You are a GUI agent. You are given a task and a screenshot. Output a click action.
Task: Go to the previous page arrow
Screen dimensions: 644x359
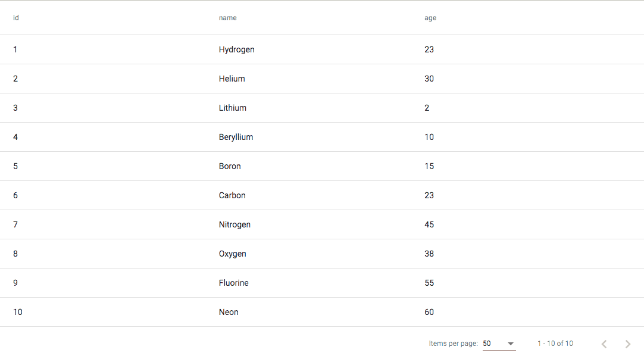(604, 344)
